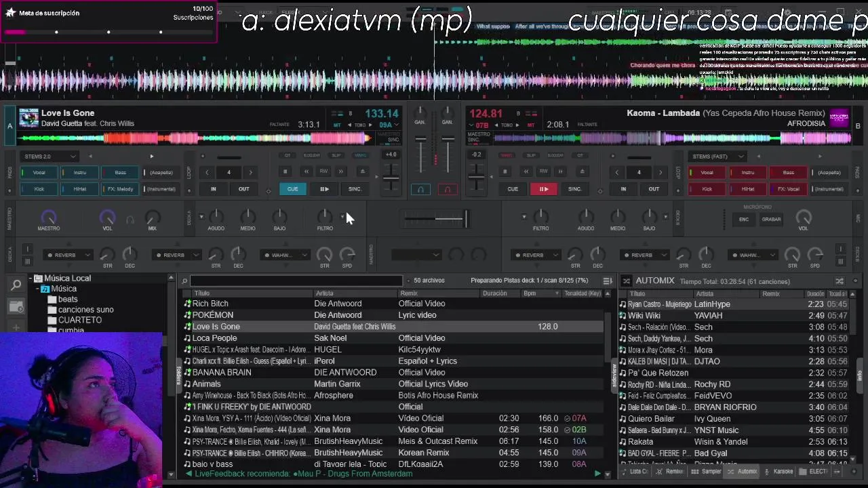Image resolution: width=868 pixels, height=488 pixels.
Task: Collapse the Música Local tree node
Action: click(x=31, y=279)
